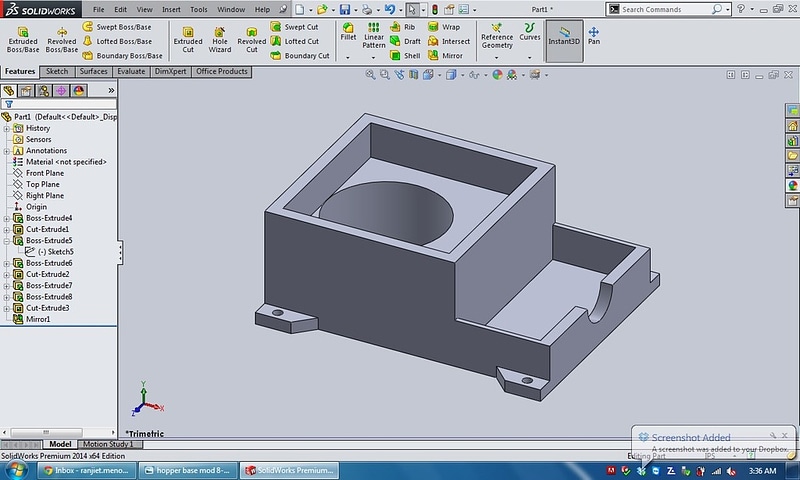Screen dimensions: 800x480
Task: Expand the History folder
Action: tap(6, 129)
